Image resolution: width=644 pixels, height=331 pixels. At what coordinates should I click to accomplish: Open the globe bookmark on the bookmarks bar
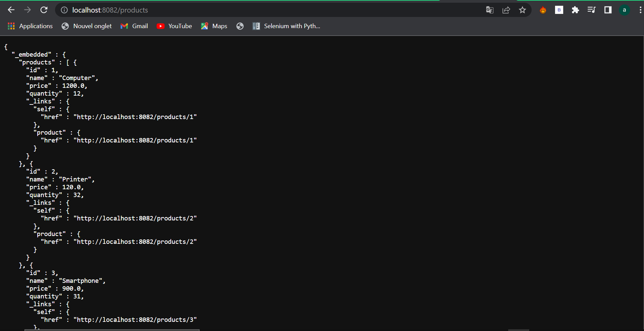[240, 26]
